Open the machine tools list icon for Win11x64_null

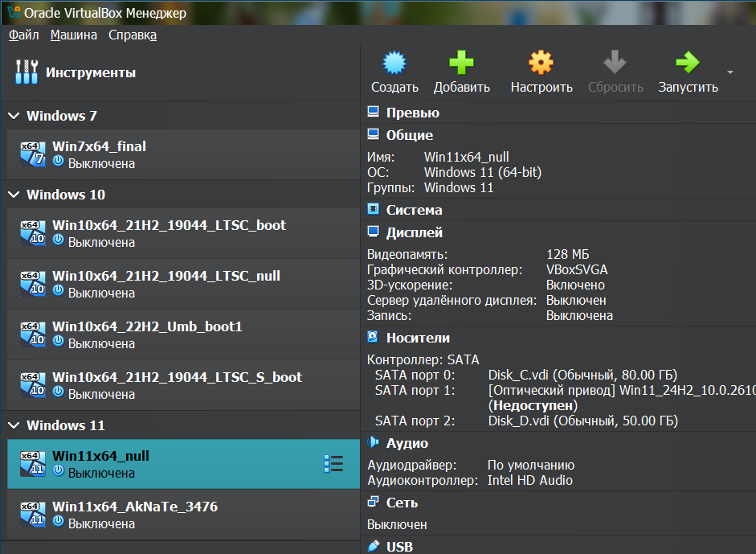pos(333,464)
